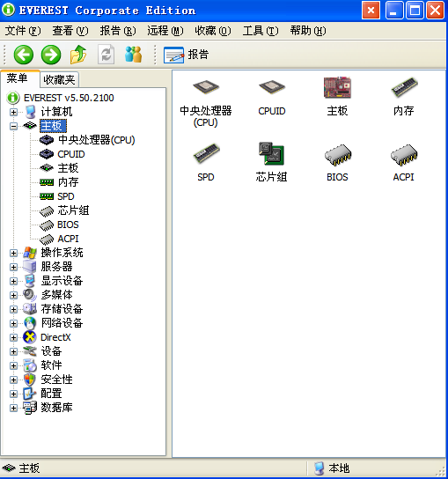The height and width of the screenshot is (479, 448).
Task: Click the red X button beside minimize
Action: 371,11
